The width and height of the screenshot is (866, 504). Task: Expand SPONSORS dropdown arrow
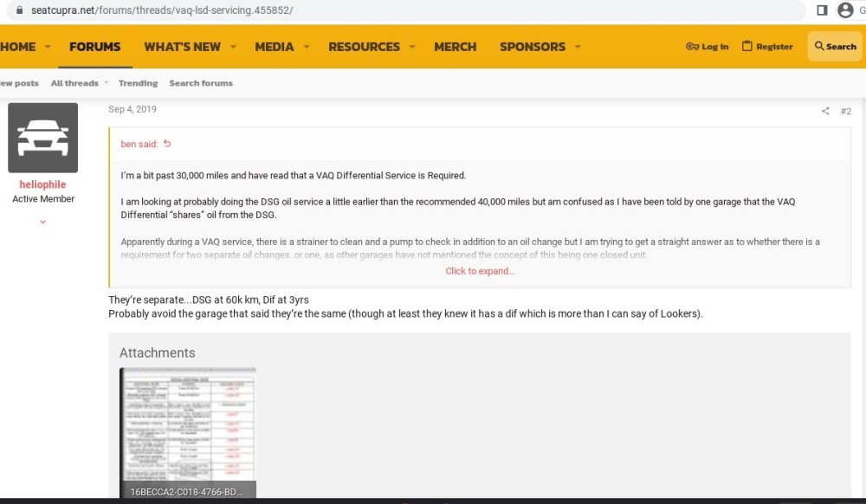[578, 47]
